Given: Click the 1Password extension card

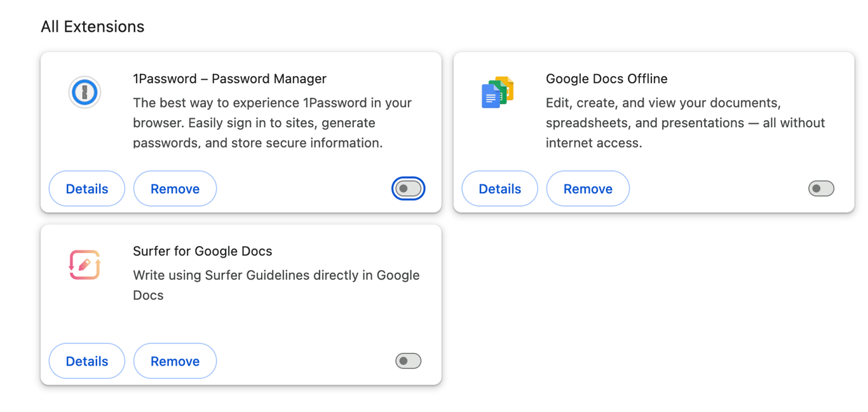Looking at the screenshot, I should point(241,132).
